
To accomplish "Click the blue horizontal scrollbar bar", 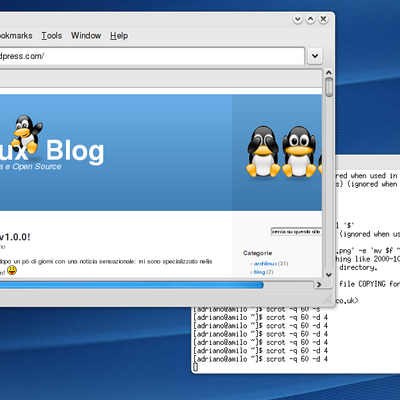I will click(131, 285).
